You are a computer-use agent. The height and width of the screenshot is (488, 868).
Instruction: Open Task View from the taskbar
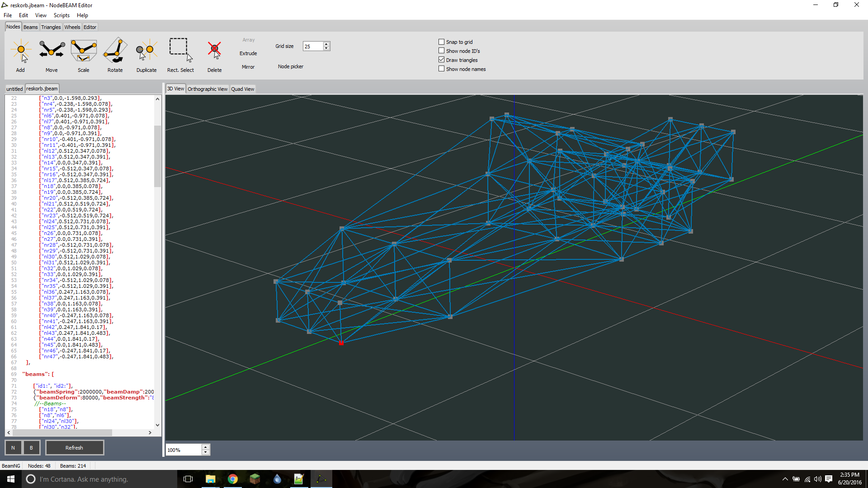pyautogui.click(x=188, y=479)
